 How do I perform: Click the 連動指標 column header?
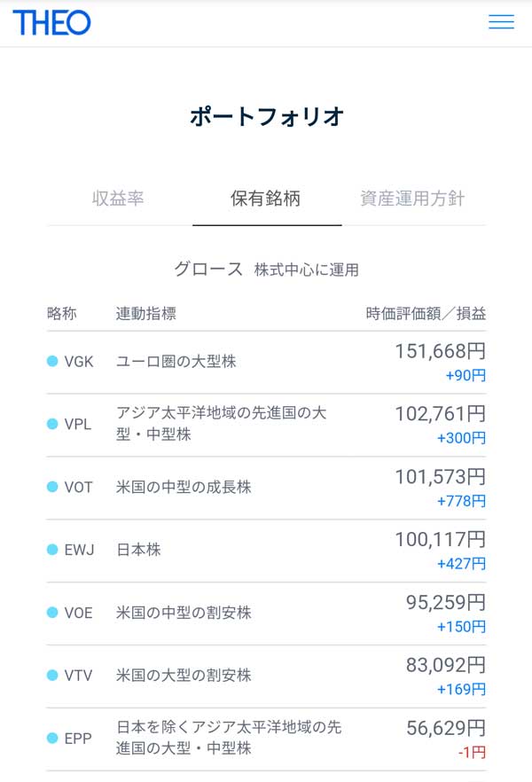[146, 313]
